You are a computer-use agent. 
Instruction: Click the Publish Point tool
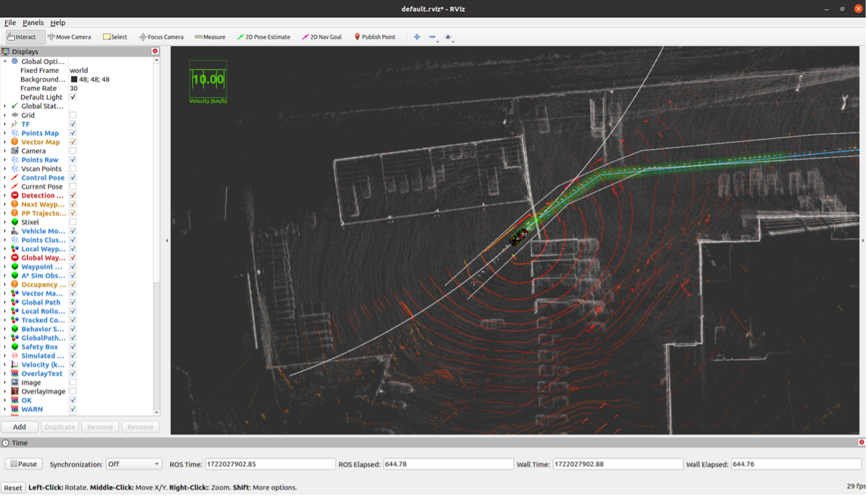[374, 37]
